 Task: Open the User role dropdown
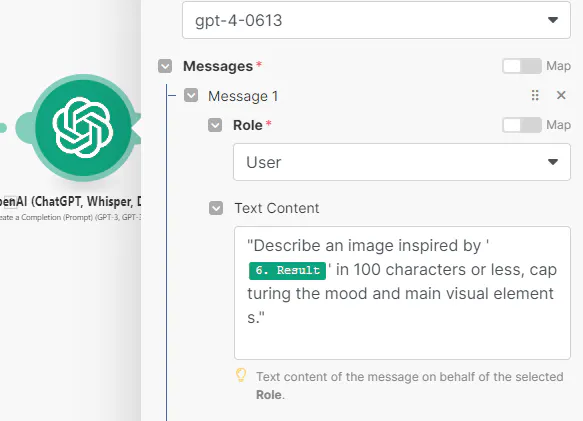pos(402,162)
